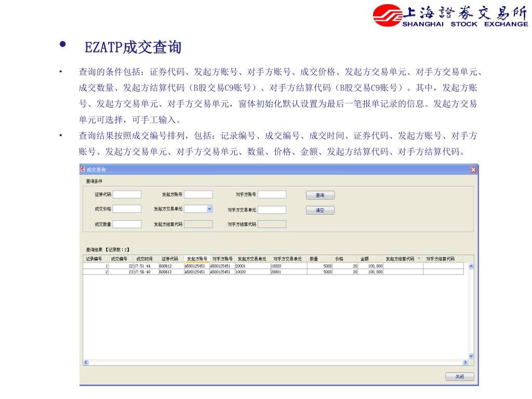Close the 成交查询 dialog with the red X

(x=473, y=170)
